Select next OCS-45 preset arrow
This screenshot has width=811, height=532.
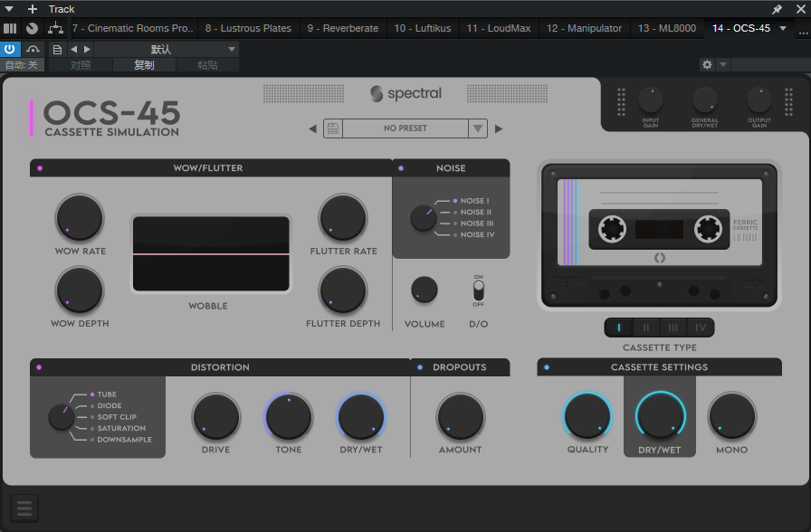(x=499, y=128)
